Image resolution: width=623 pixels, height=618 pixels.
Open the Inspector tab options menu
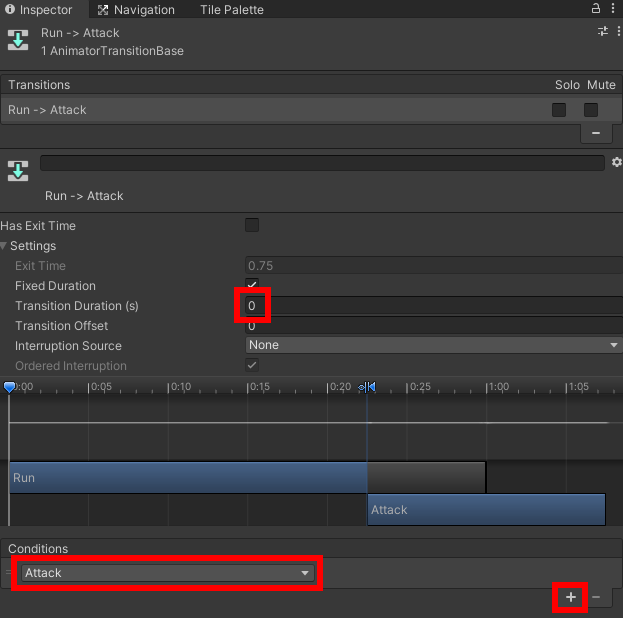coord(613,8)
